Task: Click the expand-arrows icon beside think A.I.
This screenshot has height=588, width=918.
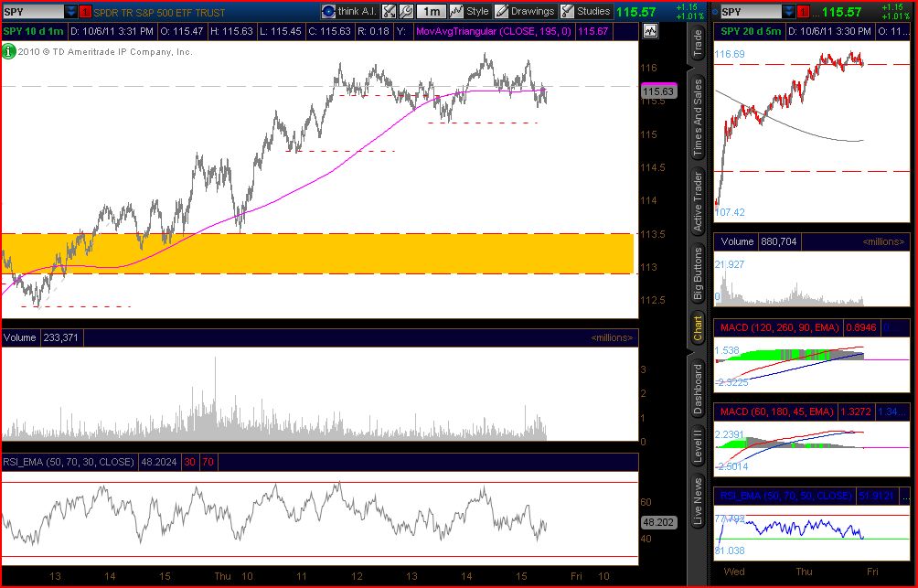Action: (x=389, y=11)
